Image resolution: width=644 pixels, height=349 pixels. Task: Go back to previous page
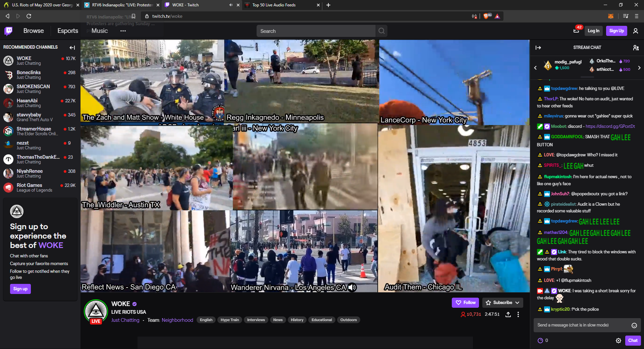(7, 16)
